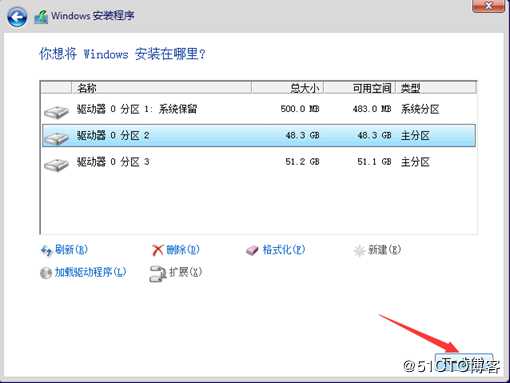Click the refresh arrows icon
Image resolution: width=510 pixels, height=383 pixels.
[x=46, y=250]
